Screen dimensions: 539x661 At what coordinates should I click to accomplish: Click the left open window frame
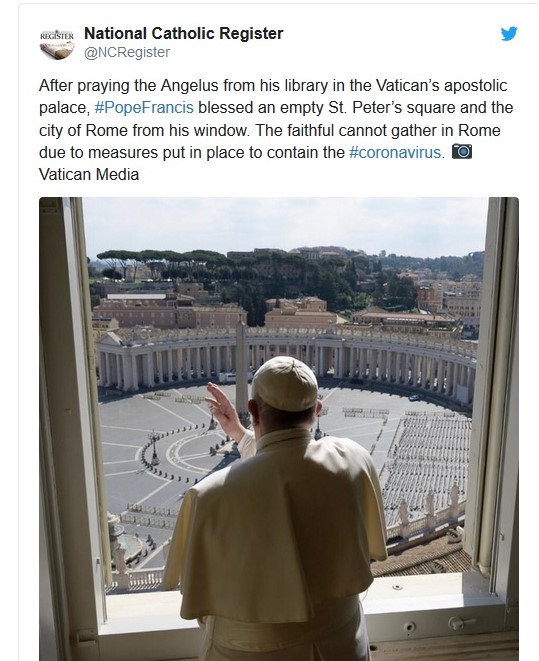tap(72, 422)
